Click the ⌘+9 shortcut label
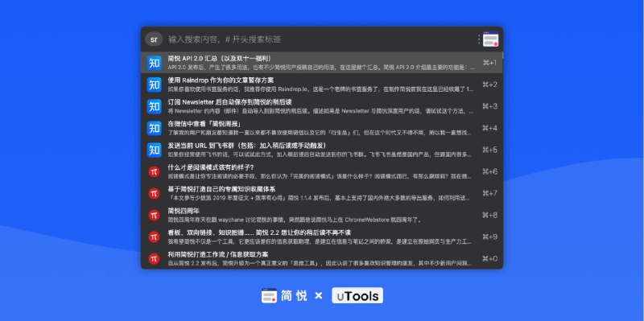 tap(489, 237)
